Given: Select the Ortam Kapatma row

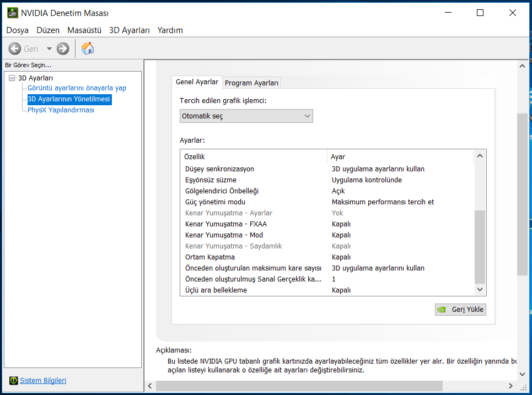Looking at the screenshot, I should coord(327,257).
